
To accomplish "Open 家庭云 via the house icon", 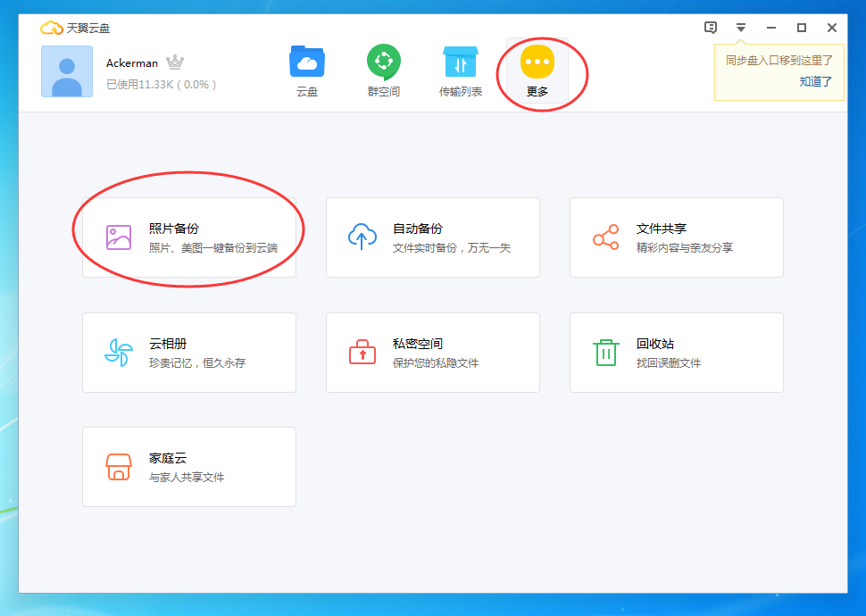I will click(x=117, y=465).
